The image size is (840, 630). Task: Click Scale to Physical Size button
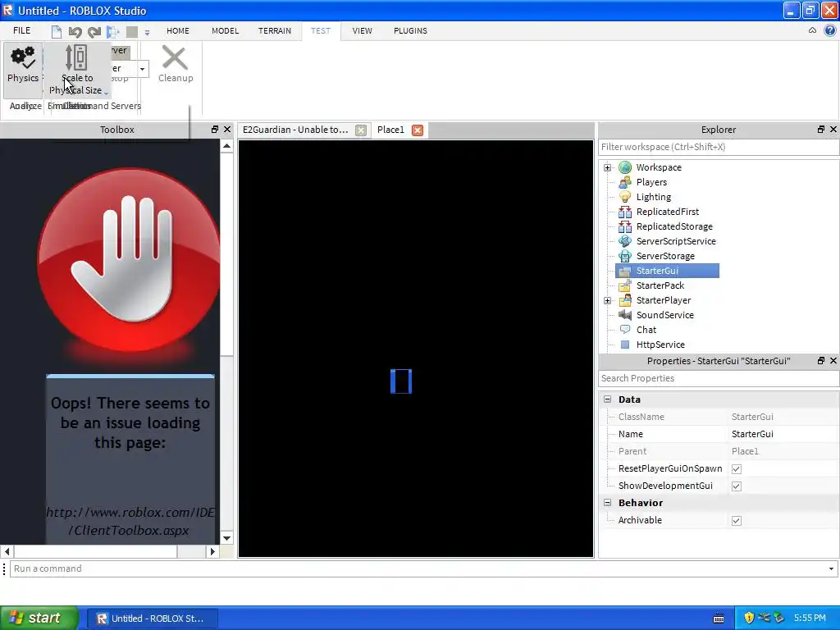[x=76, y=70]
